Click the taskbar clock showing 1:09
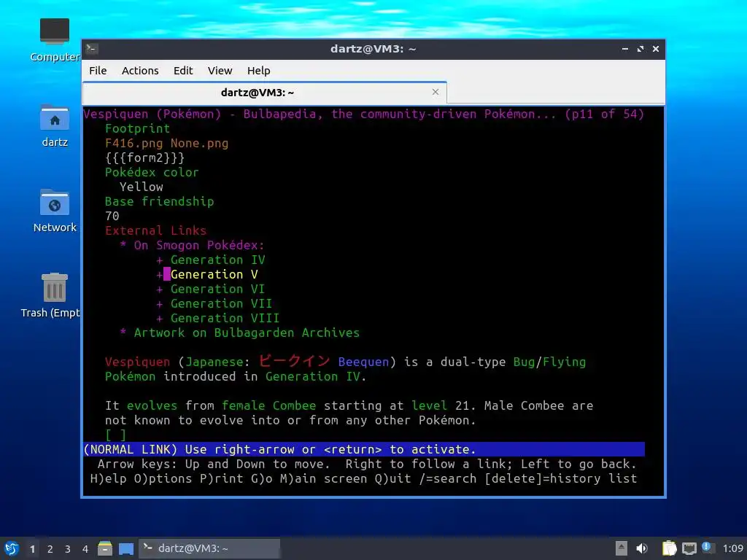This screenshot has width=747, height=560. pyautogui.click(x=732, y=548)
